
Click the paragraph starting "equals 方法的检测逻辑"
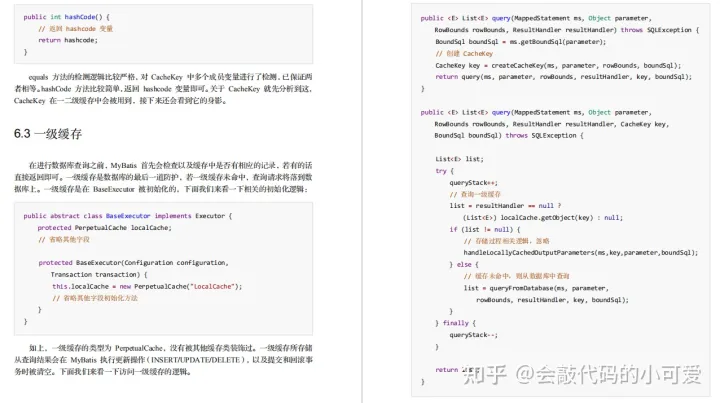click(x=163, y=89)
